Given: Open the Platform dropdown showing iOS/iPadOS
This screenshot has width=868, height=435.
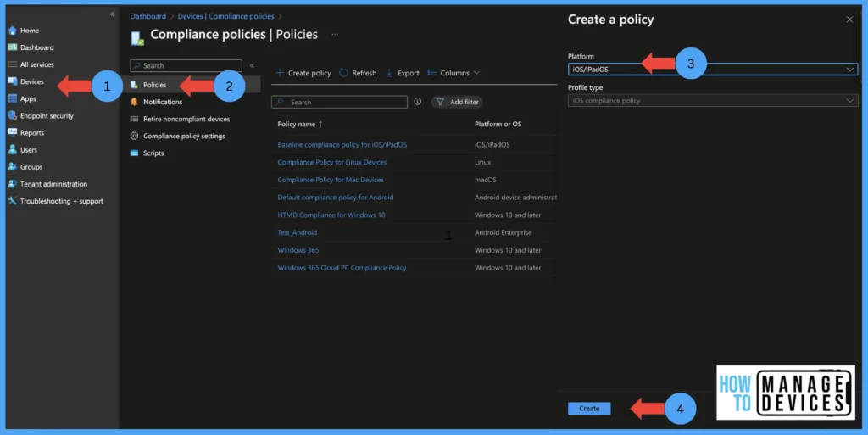Looking at the screenshot, I should pyautogui.click(x=712, y=70).
